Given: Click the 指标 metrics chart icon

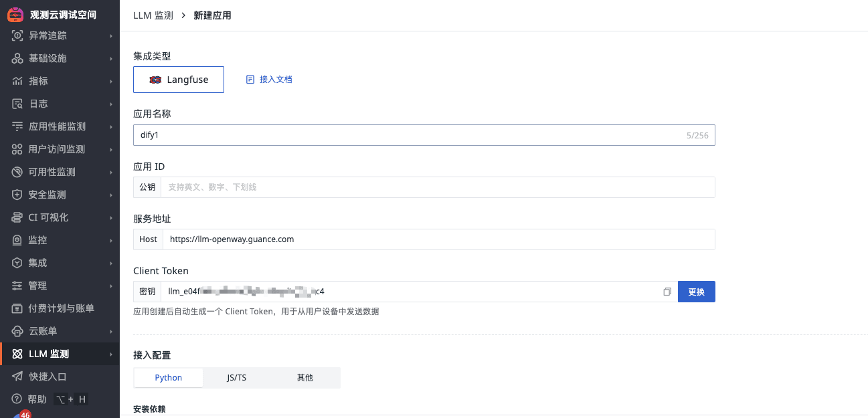Looking at the screenshot, I should (17, 81).
